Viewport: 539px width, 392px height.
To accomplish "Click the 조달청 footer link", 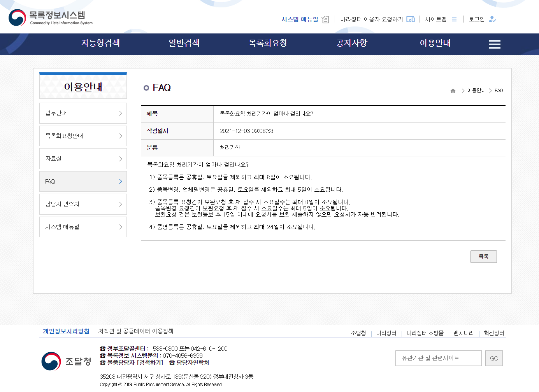I will 358,333.
